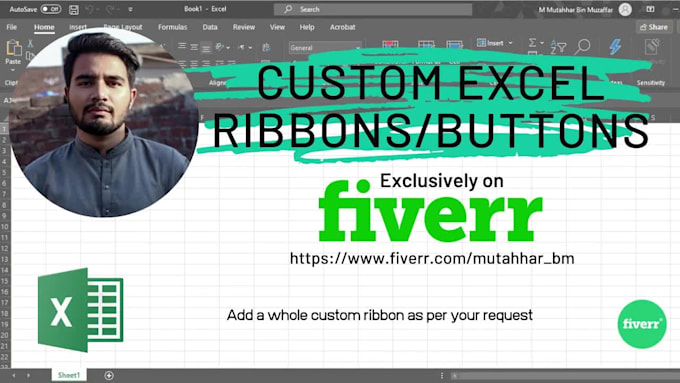Add a new sheet with plus button
The height and width of the screenshot is (383, 680).
point(109,376)
